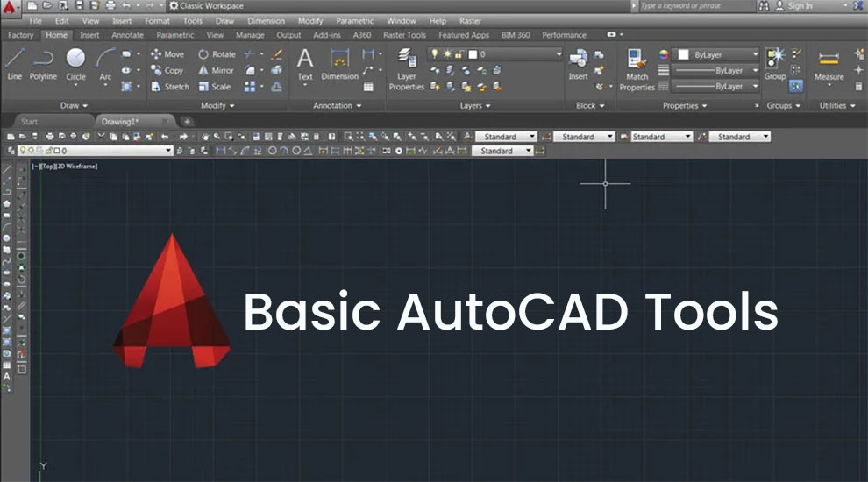Expand the Draw panel
868x482 pixels.
(75, 105)
